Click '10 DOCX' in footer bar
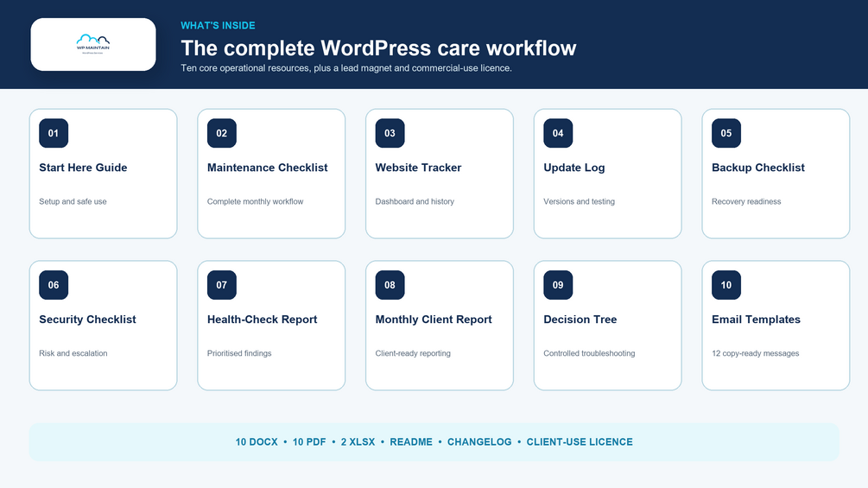The image size is (868, 488). 257,442
